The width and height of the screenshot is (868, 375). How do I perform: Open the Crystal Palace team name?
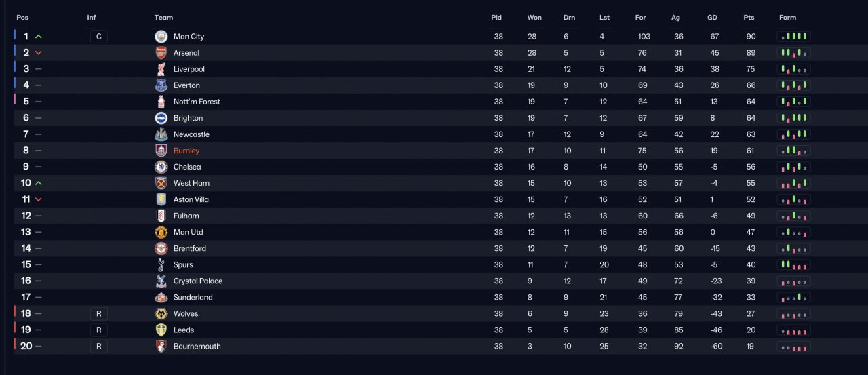pos(198,281)
